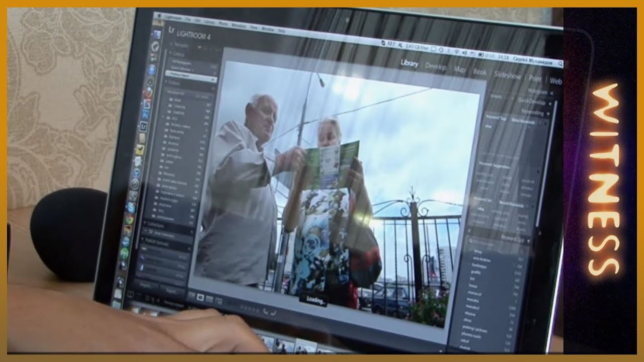
Task: Open the Help menu
Action: [x=281, y=31]
